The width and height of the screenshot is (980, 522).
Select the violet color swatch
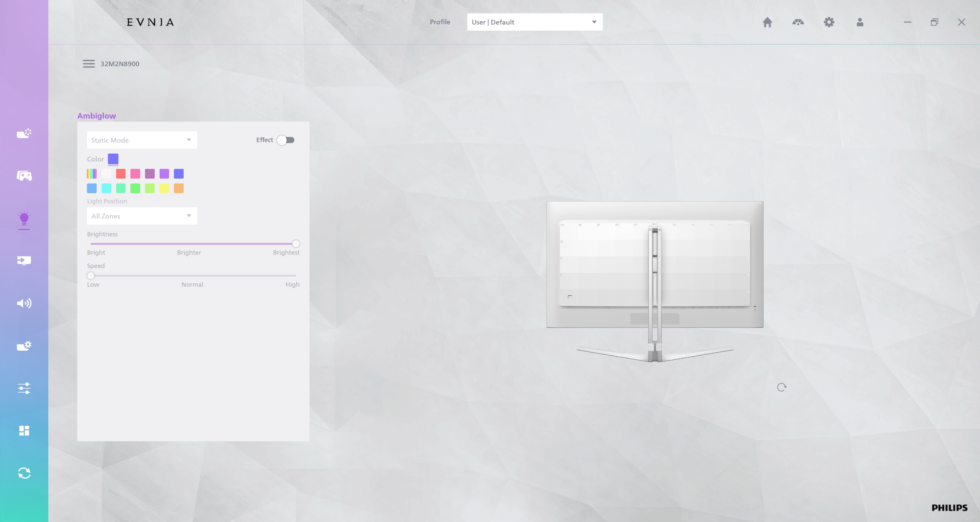pyautogui.click(x=164, y=174)
